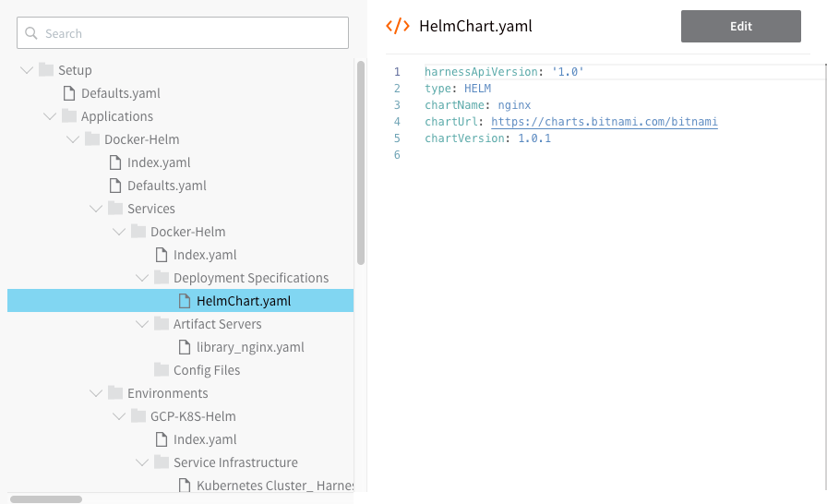Click line number 6 in the editor gutter
The width and height of the screenshot is (827, 504).
point(397,155)
